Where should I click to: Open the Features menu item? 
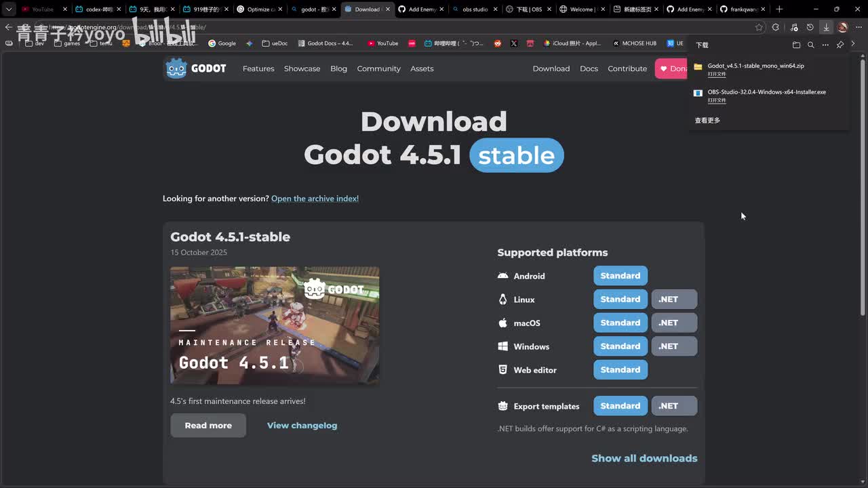coord(258,68)
